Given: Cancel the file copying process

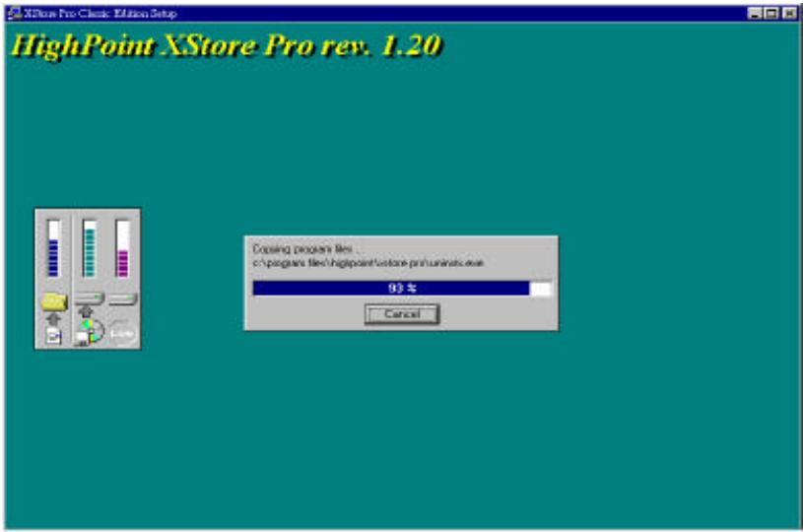Looking at the screenshot, I should tap(402, 314).
